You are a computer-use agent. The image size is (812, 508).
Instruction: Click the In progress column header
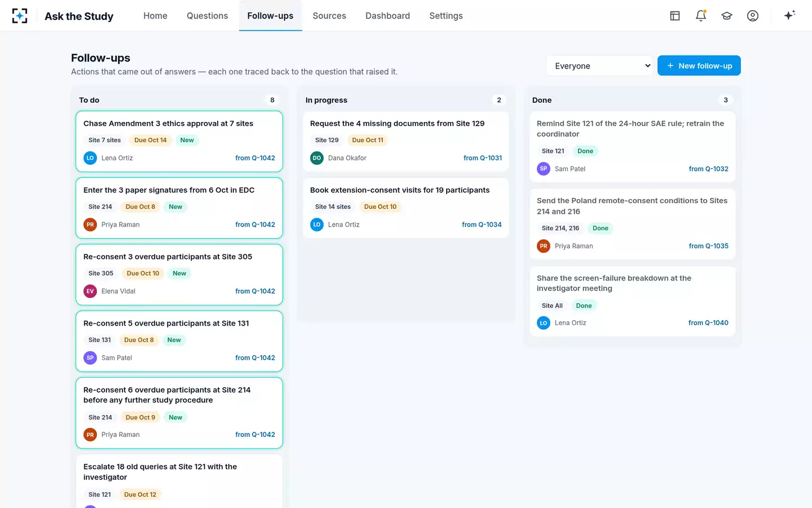(x=326, y=100)
